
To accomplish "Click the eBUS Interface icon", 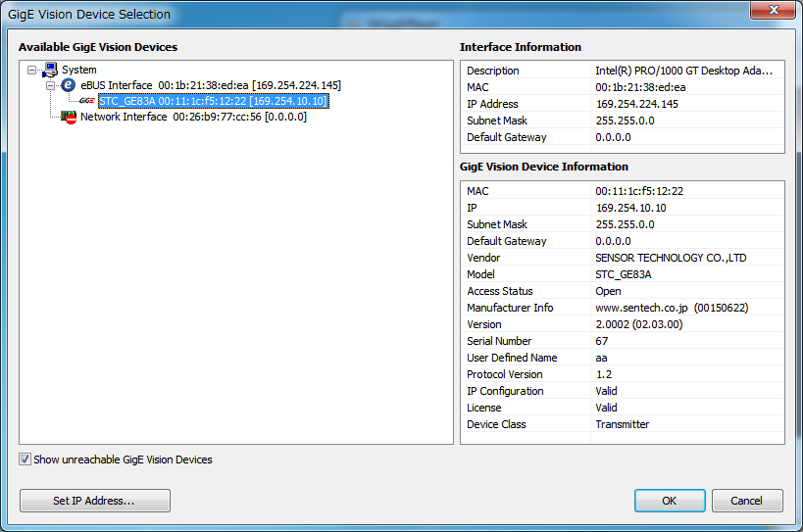I will [69, 85].
